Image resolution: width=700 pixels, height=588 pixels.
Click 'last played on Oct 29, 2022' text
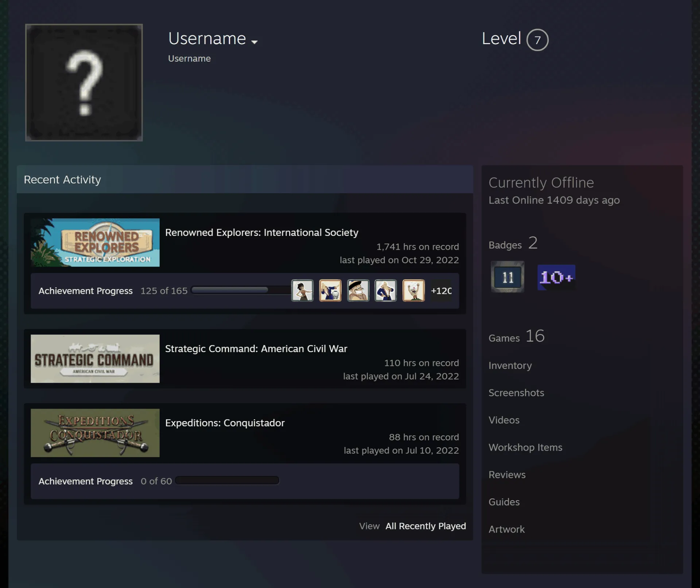[x=400, y=260]
